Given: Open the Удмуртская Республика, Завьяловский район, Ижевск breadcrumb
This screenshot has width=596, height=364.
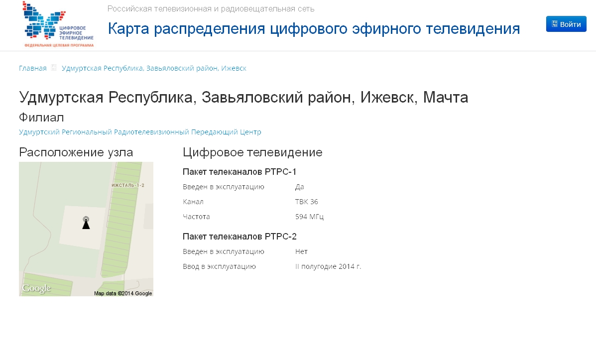Looking at the screenshot, I should [x=154, y=68].
